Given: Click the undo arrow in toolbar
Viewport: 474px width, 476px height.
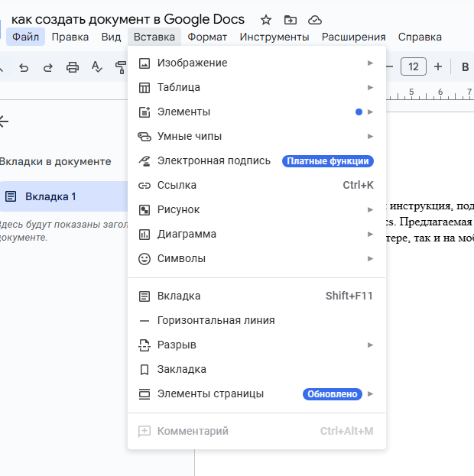Looking at the screenshot, I should [x=24, y=67].
